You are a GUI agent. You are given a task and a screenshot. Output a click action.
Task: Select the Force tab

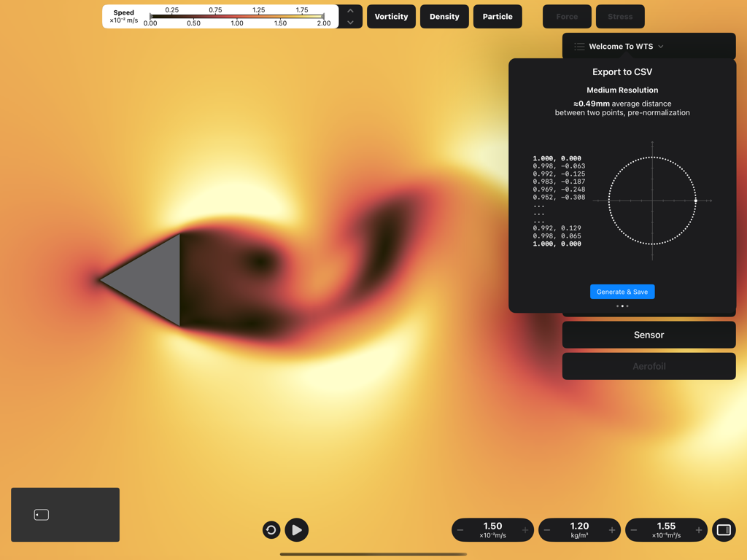567,16
